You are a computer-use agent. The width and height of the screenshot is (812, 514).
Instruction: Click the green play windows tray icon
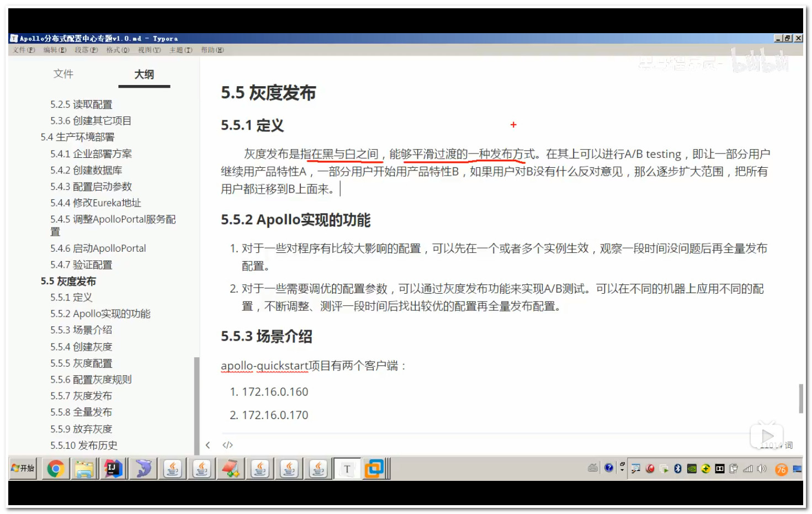click(x=664, y=469)
